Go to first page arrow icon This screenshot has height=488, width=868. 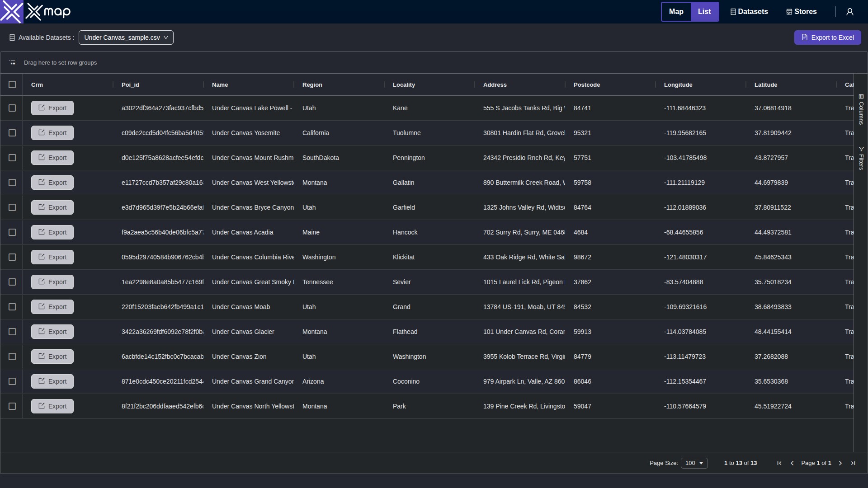[x=779, y=463]
